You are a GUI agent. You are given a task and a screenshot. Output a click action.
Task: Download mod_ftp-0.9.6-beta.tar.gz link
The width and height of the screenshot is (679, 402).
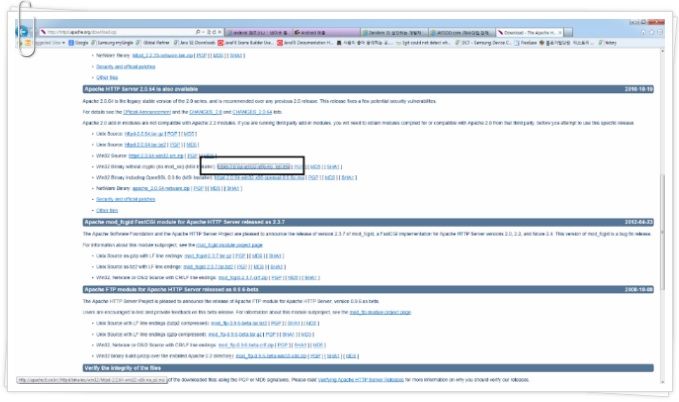[x=235, y=334]
